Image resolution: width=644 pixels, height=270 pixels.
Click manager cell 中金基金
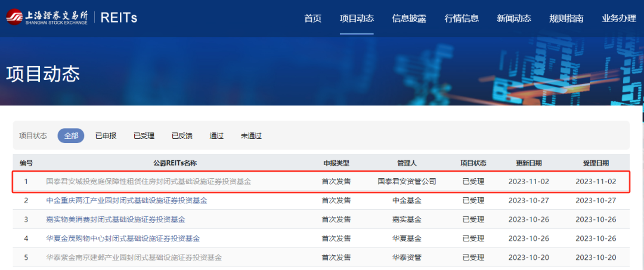[x=407, y=201]
